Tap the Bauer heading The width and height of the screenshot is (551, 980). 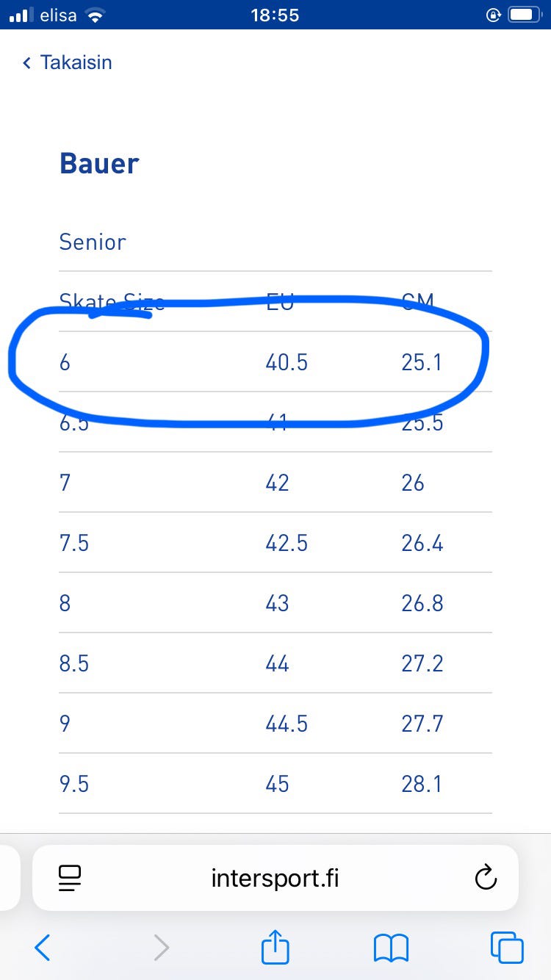tap(99, 163)
